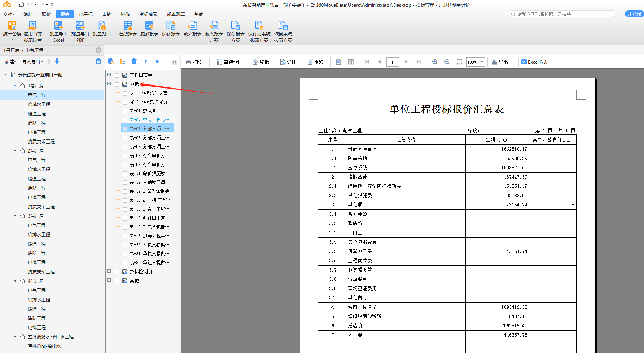Open the 成本测算 tab
644x353 pixels.
[176, 14]
